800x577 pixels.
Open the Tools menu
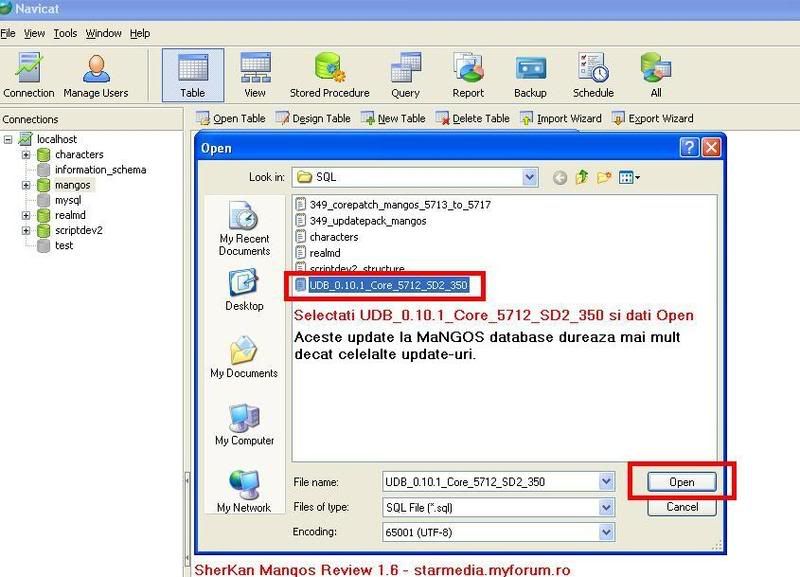(65, 33)
